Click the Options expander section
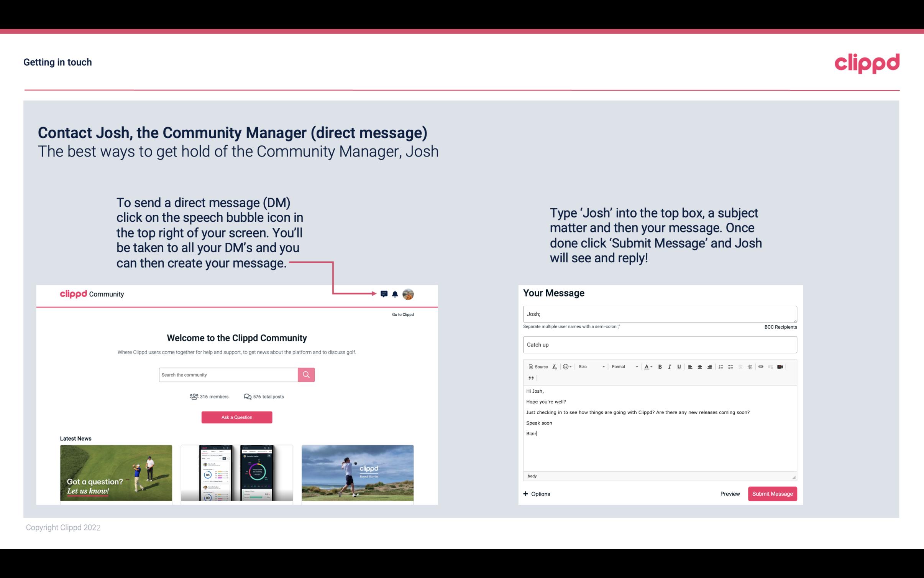Screen dimensions: 924x578 click(x=536, y=494)
